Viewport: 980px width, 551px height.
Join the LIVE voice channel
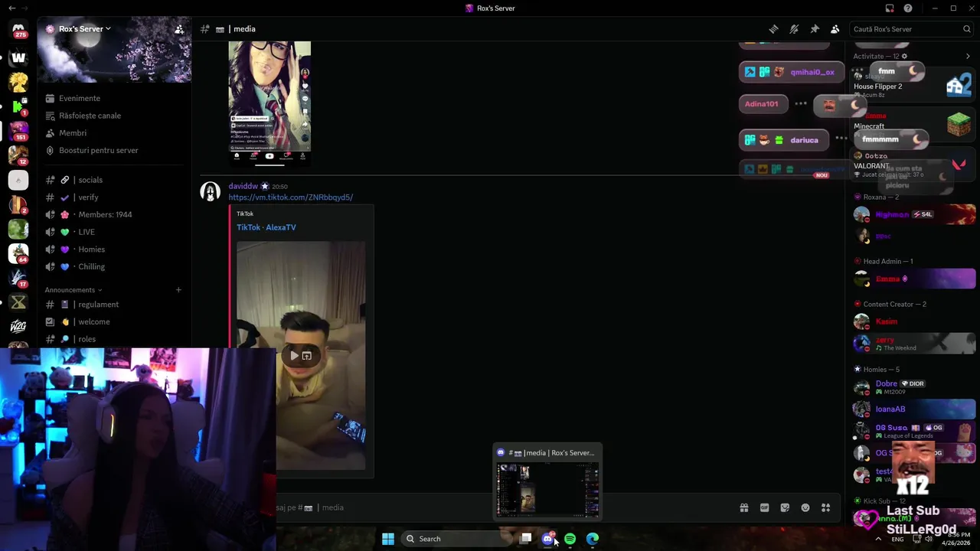(115, 232)
